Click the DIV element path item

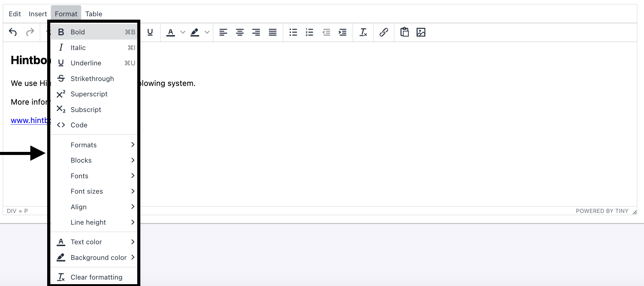12,211
